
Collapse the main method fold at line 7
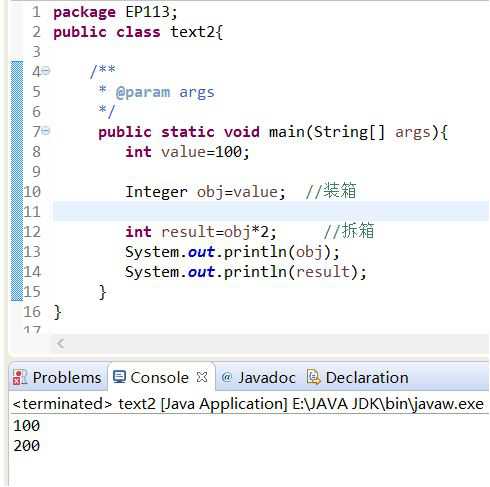coord(46,131)
